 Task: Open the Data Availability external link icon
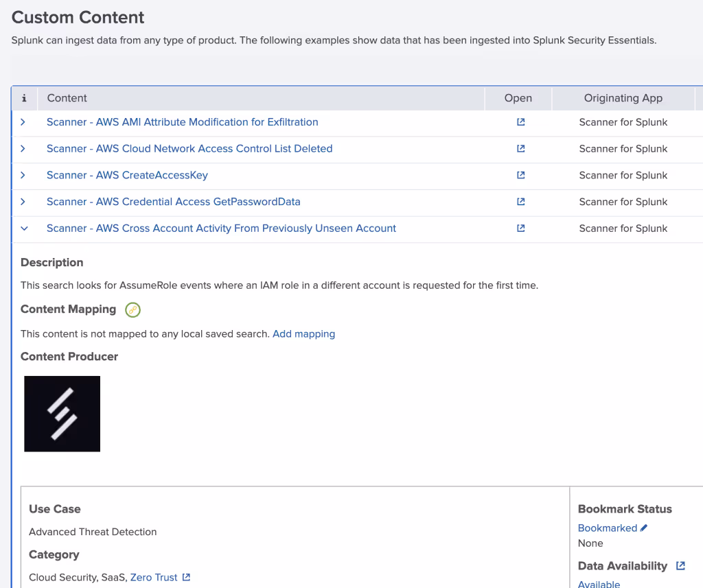click(680, 565)
